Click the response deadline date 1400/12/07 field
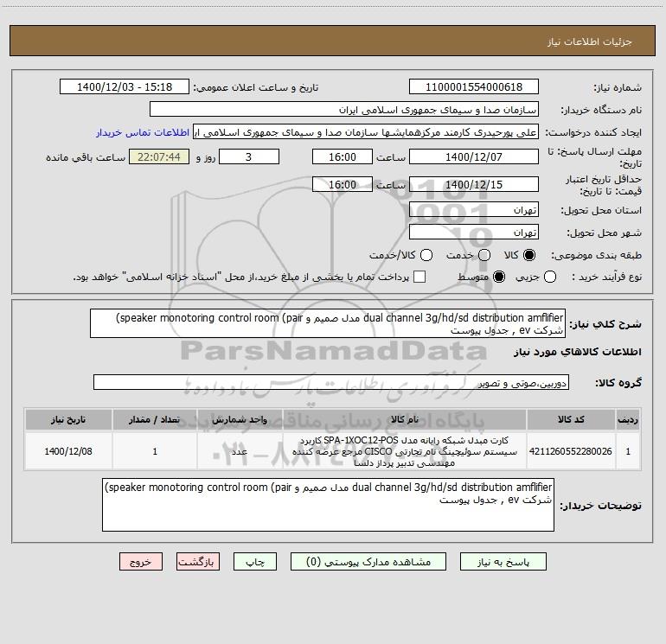Viewport: 666px width, 644px height. 474,156
